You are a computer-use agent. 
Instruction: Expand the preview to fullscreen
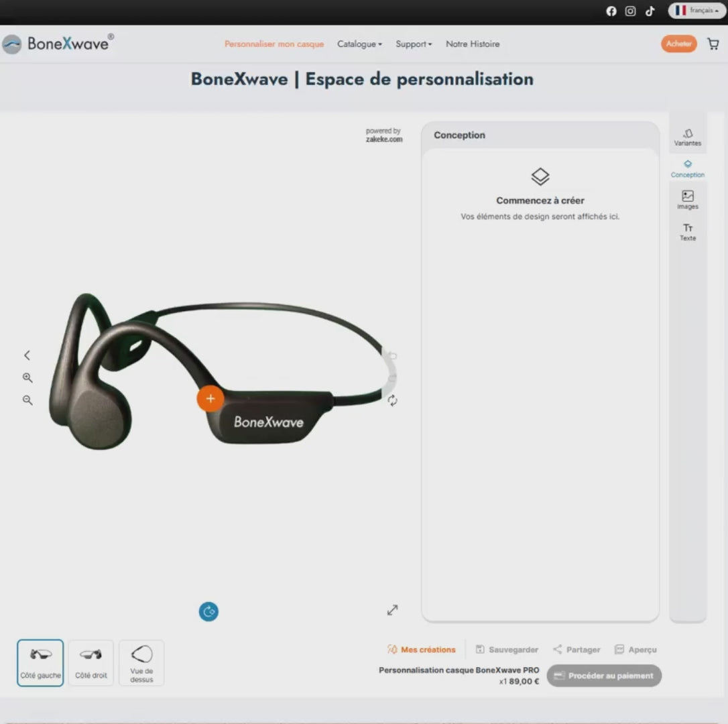(392, 610)
